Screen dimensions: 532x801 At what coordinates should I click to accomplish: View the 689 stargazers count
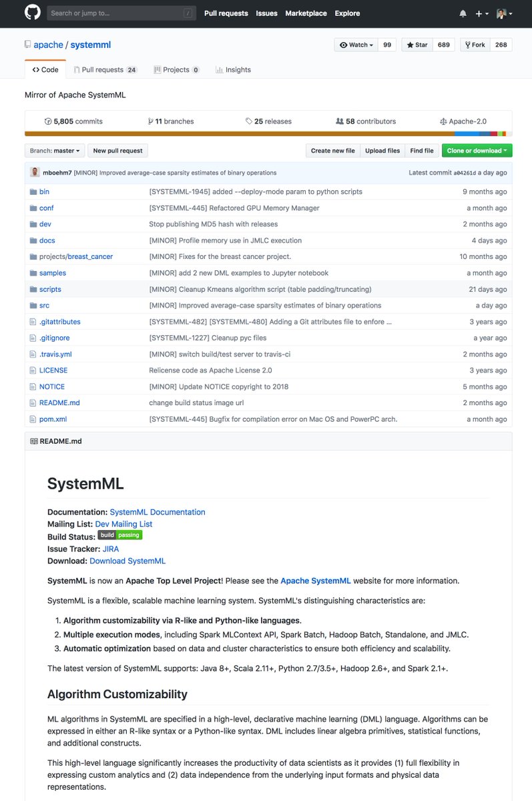point(443,45)
